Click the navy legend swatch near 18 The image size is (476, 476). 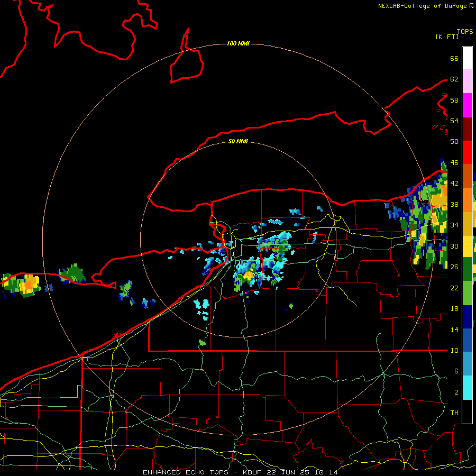pos(467,317)
